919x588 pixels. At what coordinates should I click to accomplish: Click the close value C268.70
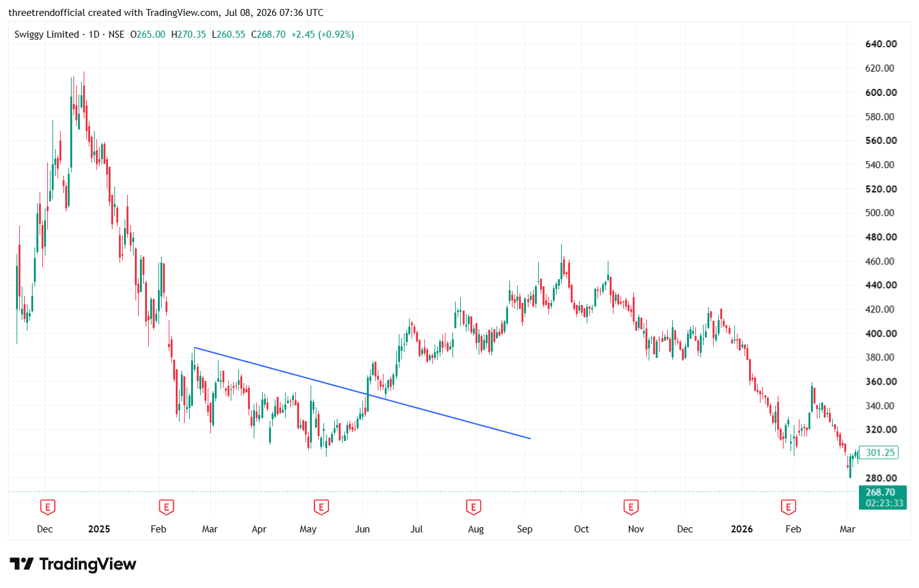pyautogui.click(x=268, y=35)
